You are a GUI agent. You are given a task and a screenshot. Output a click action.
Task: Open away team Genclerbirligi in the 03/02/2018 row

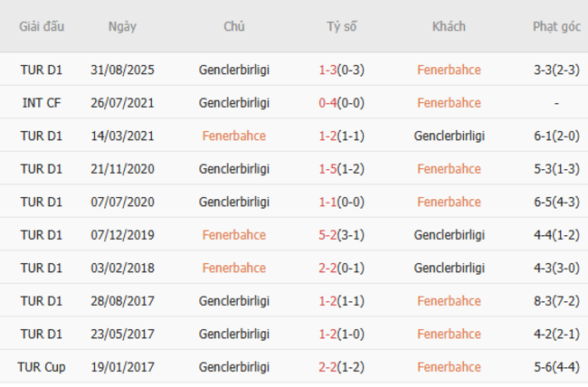point(449,268)
